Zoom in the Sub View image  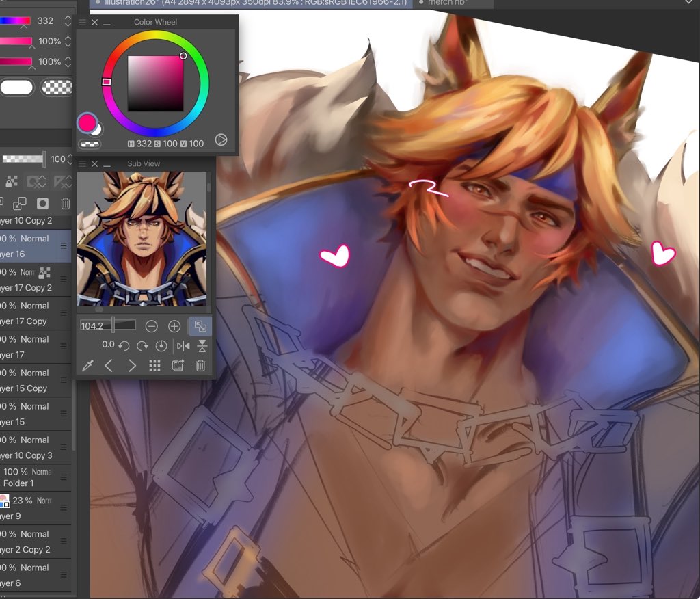coord(174,326)
